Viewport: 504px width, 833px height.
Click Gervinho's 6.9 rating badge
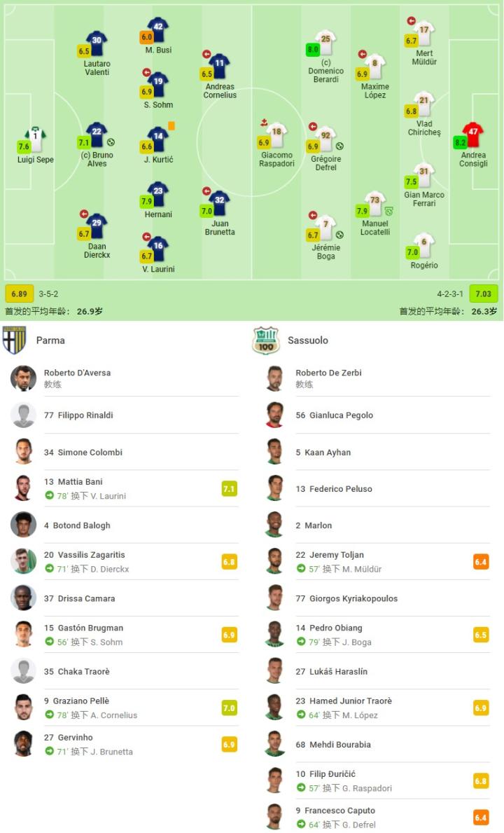point(229,745)
